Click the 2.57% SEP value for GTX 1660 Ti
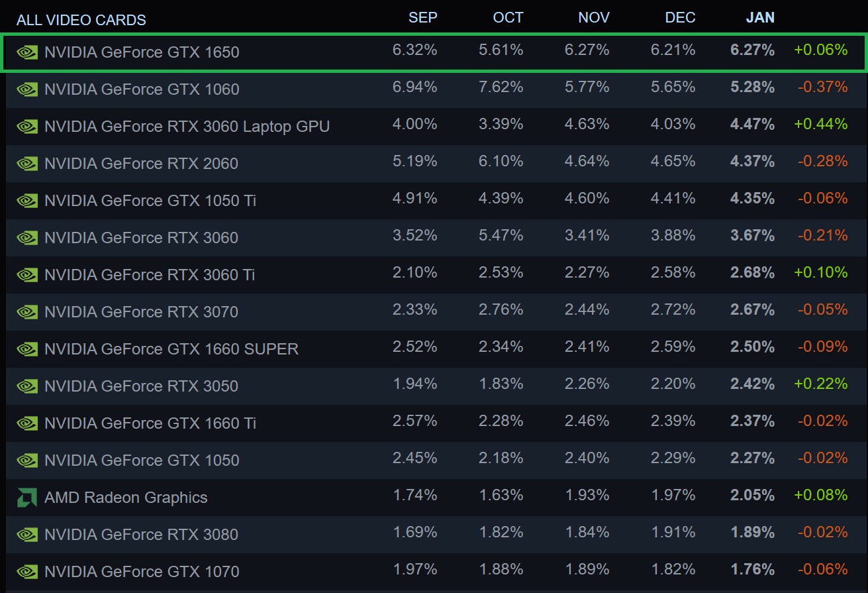The width and height of the screenshot is (868, 593). (x=415, y=421)
